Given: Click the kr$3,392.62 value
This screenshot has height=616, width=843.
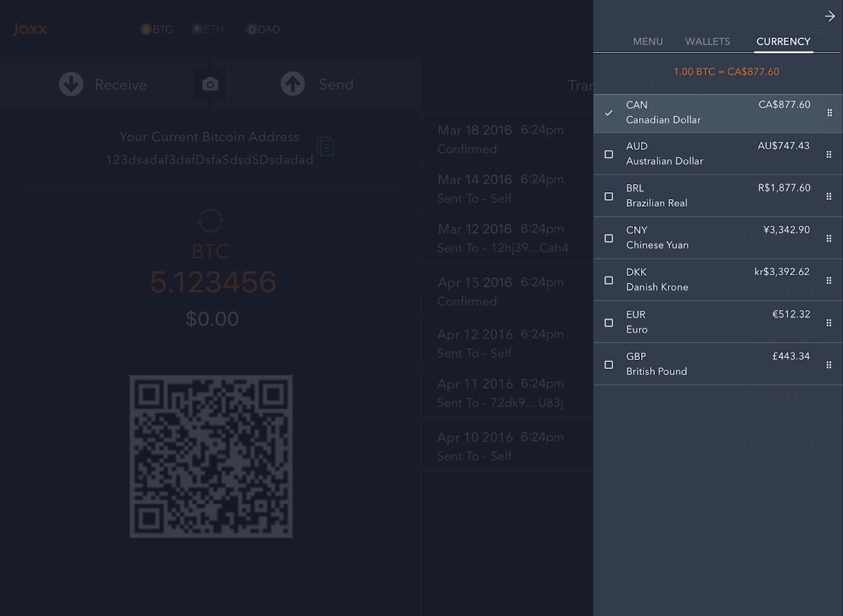Looking at the screenshot, I should pyautogui.click(x=782, y=272).
